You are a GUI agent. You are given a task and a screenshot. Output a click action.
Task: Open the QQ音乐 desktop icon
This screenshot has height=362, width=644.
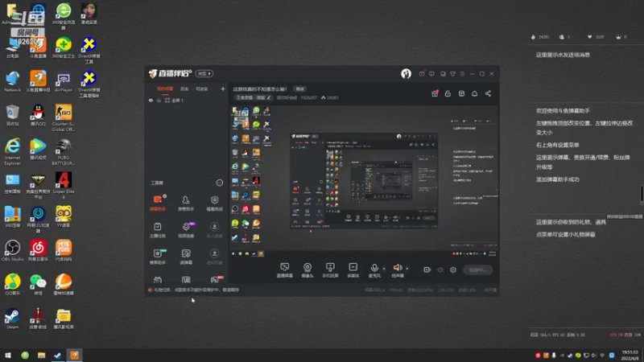(x=12, y=284)
